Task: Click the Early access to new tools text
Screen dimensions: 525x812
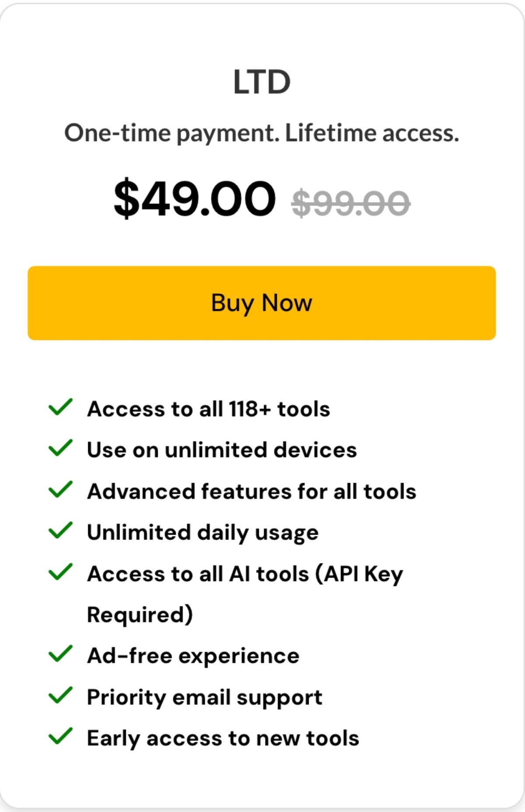Action: [223, 738]
